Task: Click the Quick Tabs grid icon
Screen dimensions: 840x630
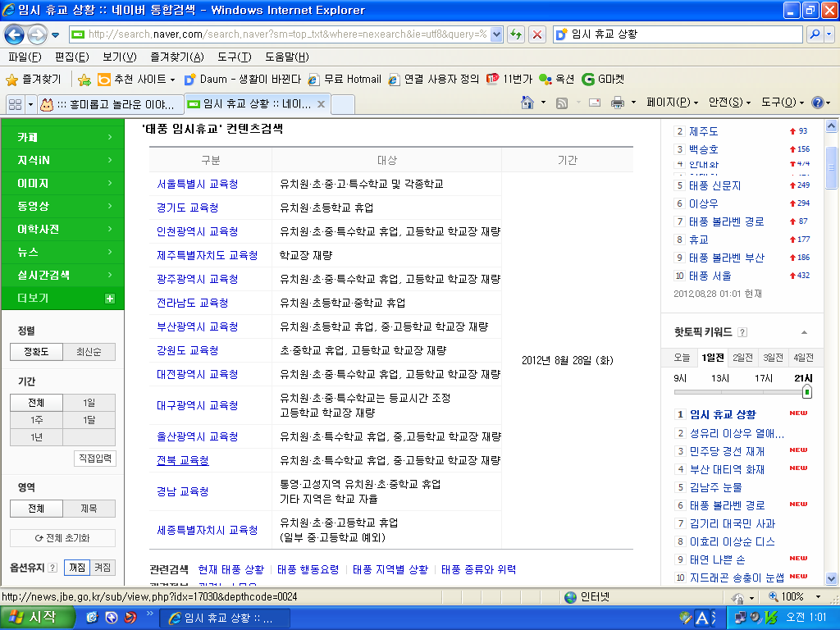Action: coord(15,104)
